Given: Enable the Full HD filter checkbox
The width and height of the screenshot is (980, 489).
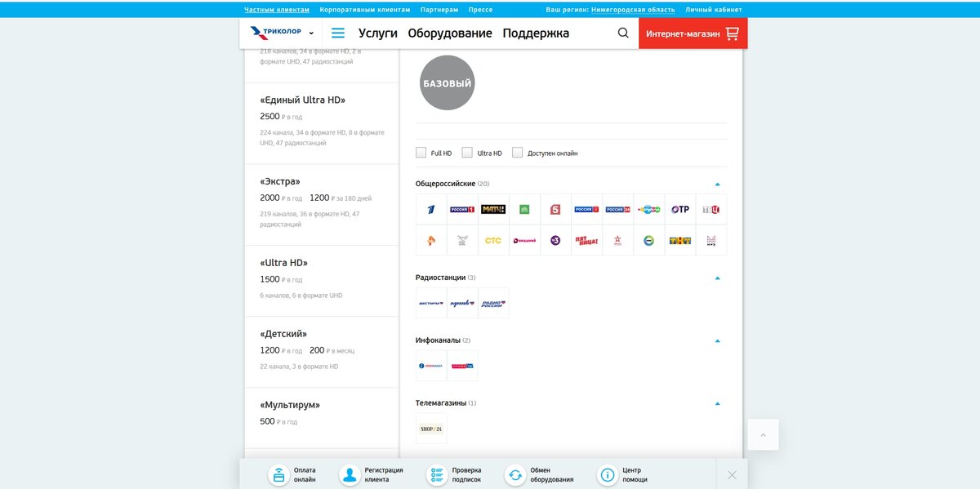Looking at the screenshot, I should click(x=421, y=153).
